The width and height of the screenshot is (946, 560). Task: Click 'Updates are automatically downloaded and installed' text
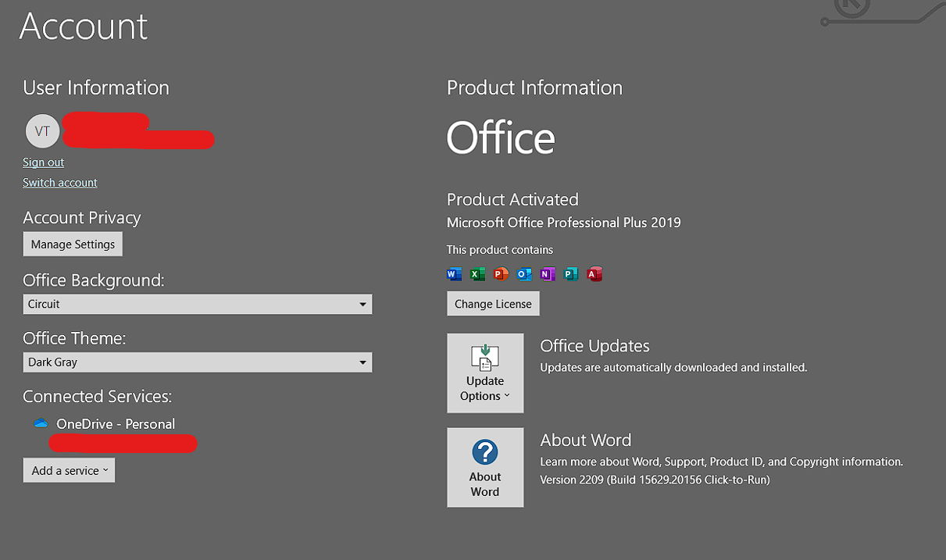pos(673,367)
